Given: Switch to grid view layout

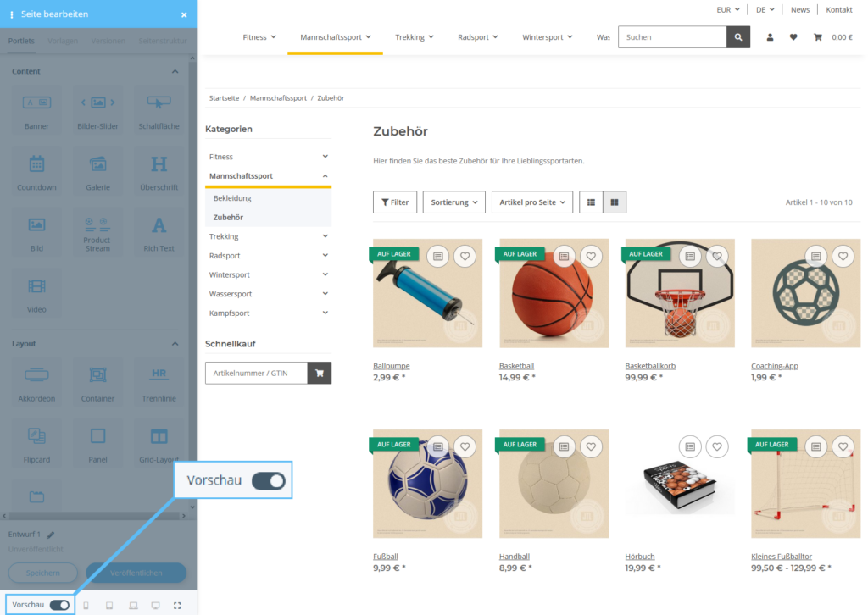Looking at the screenshot, I should (x=614, y=202).
